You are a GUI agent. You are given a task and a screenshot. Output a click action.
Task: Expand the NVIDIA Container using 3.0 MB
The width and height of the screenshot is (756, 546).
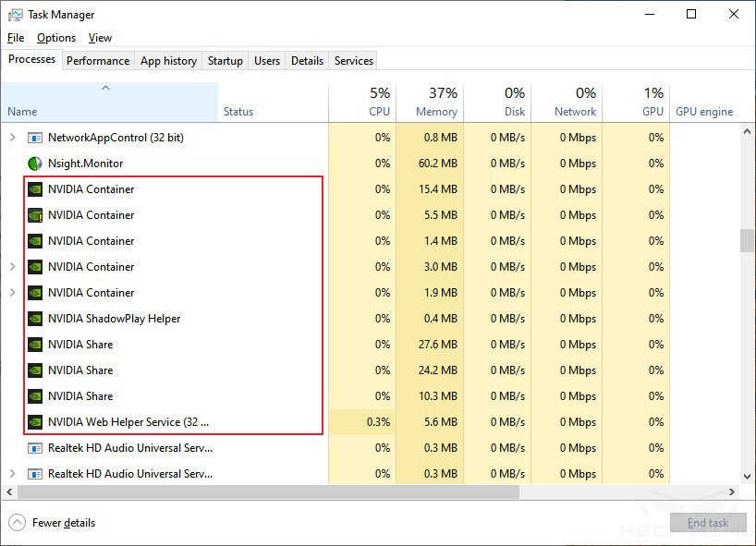click(x=12, y=267)
